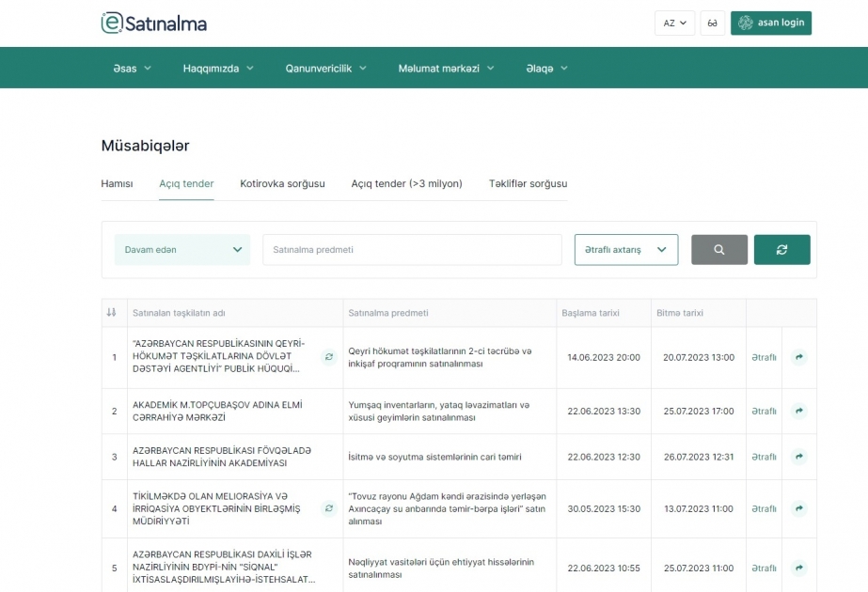
Task: Expand the Qanunvericilik menu
Action: tap(325, 69)
